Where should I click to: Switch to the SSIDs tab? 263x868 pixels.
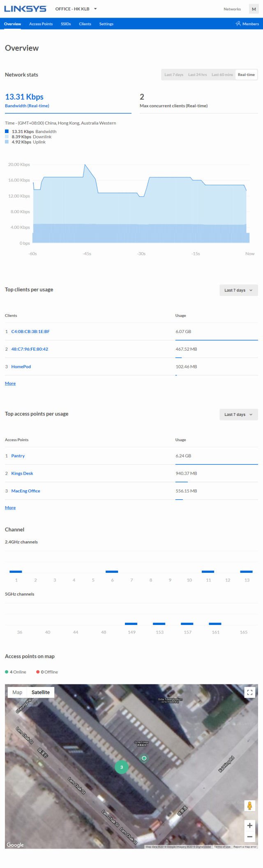tap(66, 24)
